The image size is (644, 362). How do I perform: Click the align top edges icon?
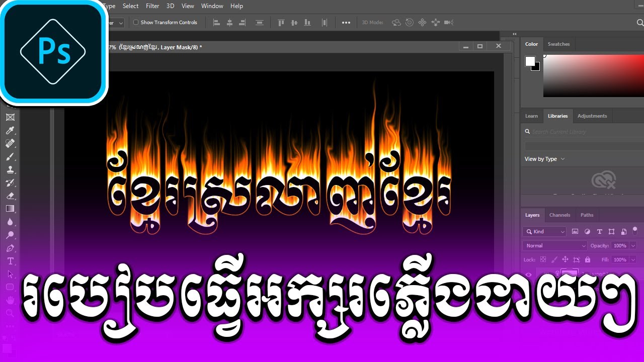(281, 22)
